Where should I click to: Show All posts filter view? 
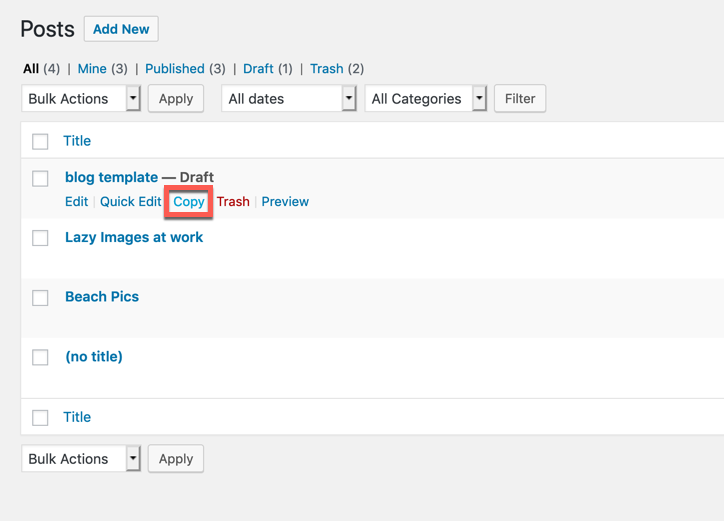[x=31, y=69]
